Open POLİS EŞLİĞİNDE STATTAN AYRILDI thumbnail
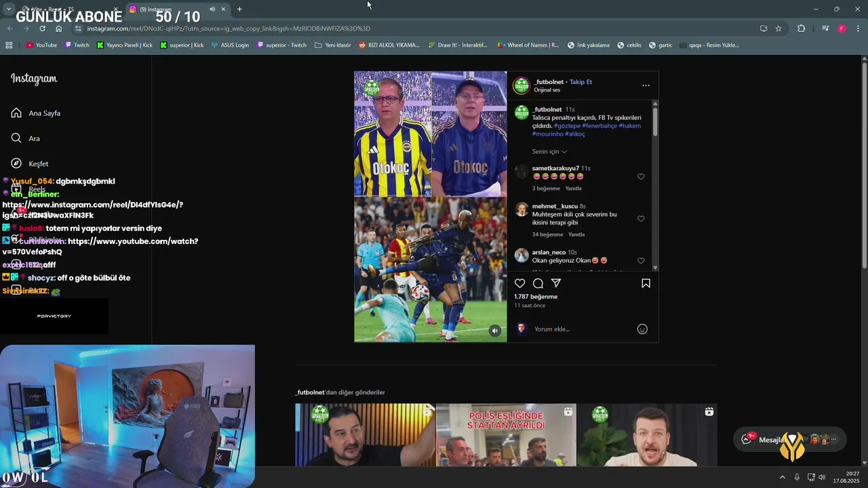This screenshot has width=868, height=488. [x=506, y=435]
